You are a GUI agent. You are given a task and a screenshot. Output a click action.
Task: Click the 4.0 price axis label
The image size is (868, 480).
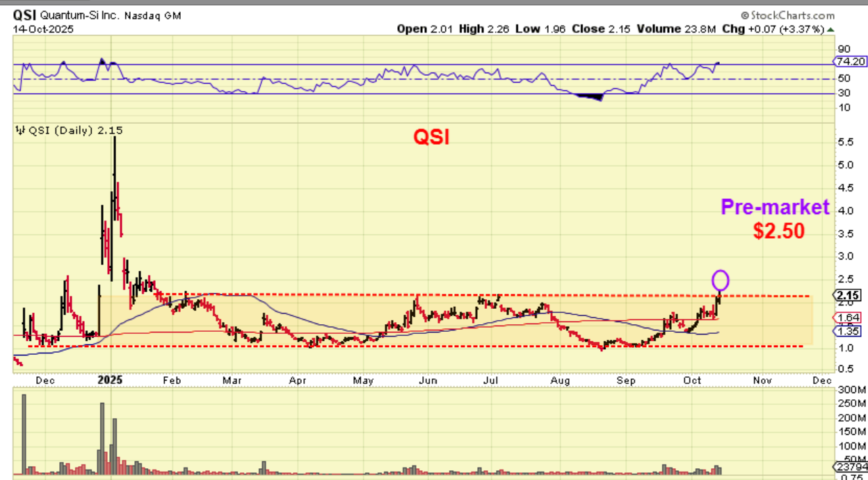tap(846, 211)
